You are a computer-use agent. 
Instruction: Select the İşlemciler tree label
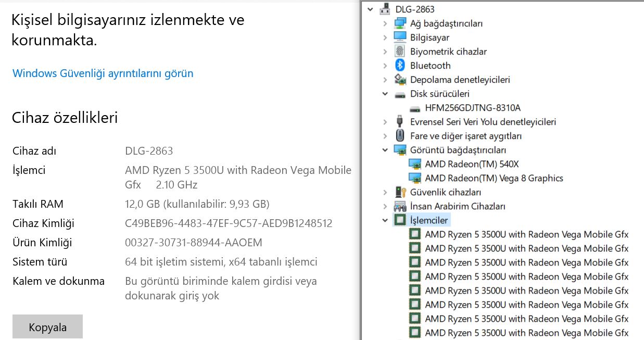(429, 220)
